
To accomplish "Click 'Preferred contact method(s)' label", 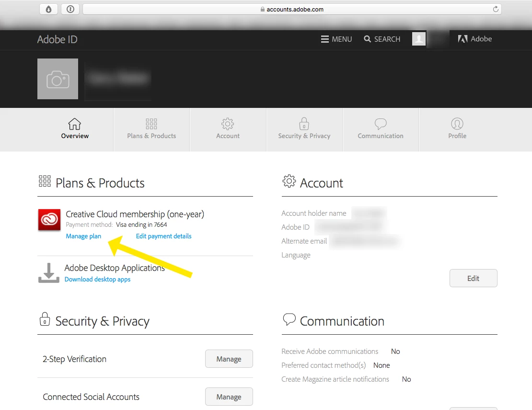I will point(324,365).
